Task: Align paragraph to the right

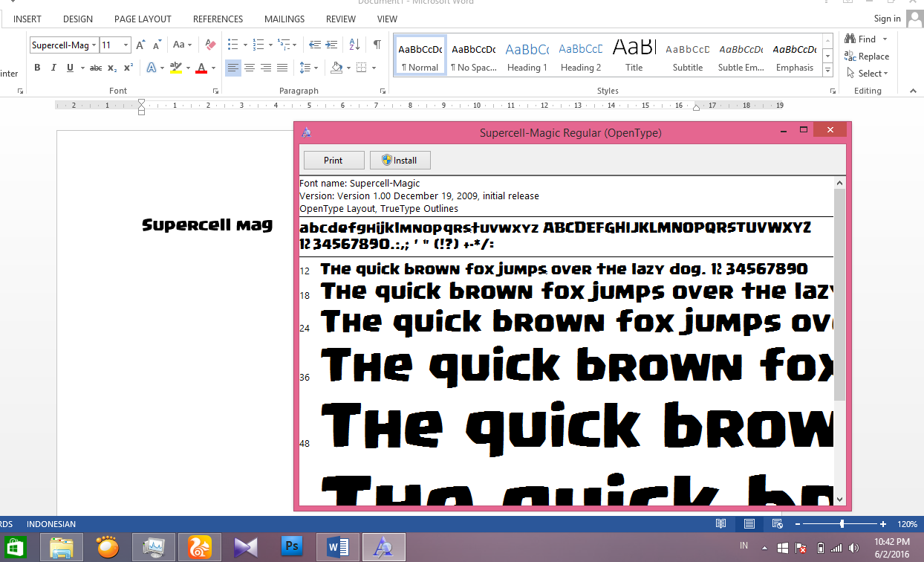Action: click(266, 68)
